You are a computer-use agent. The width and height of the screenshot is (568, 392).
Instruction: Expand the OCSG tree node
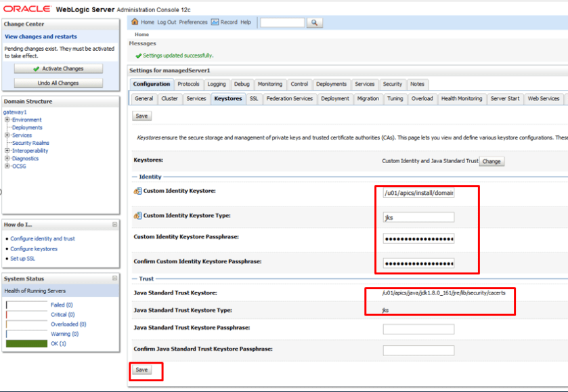pyautogui.click(x=7, y=166)
